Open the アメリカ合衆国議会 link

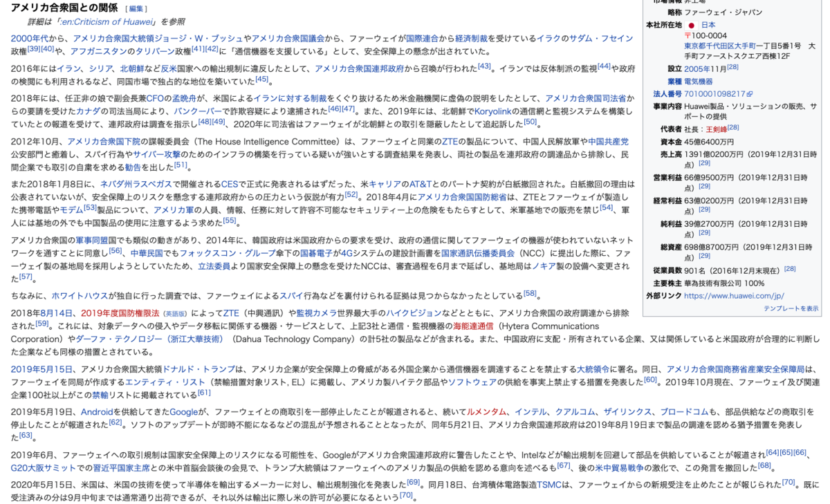(288, 39)
